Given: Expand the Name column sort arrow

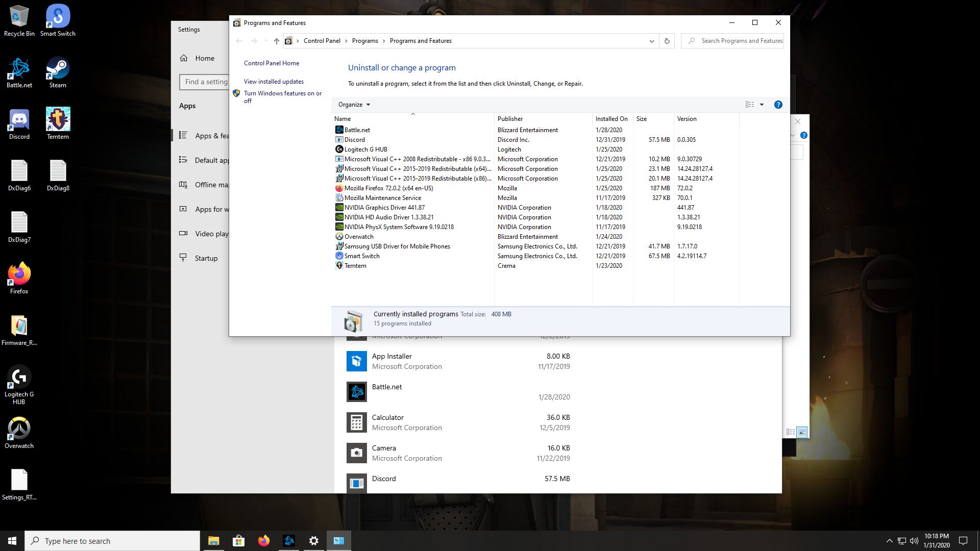Looking at the screenshot, I should 413,114.
